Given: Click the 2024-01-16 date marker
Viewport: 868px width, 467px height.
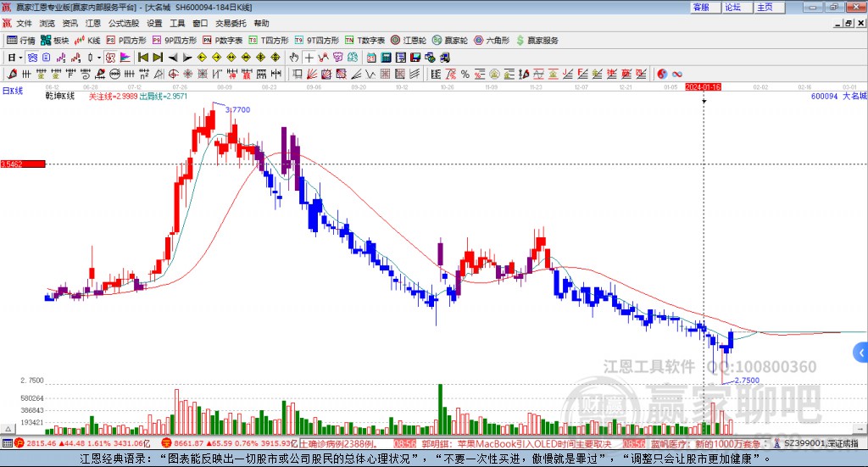Looking at the screenshot, I should coord(703,86).
